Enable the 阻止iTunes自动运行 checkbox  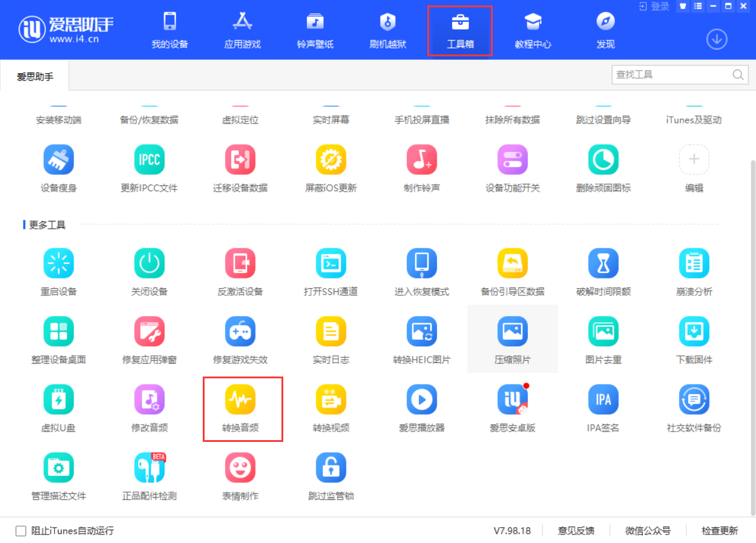21,530
